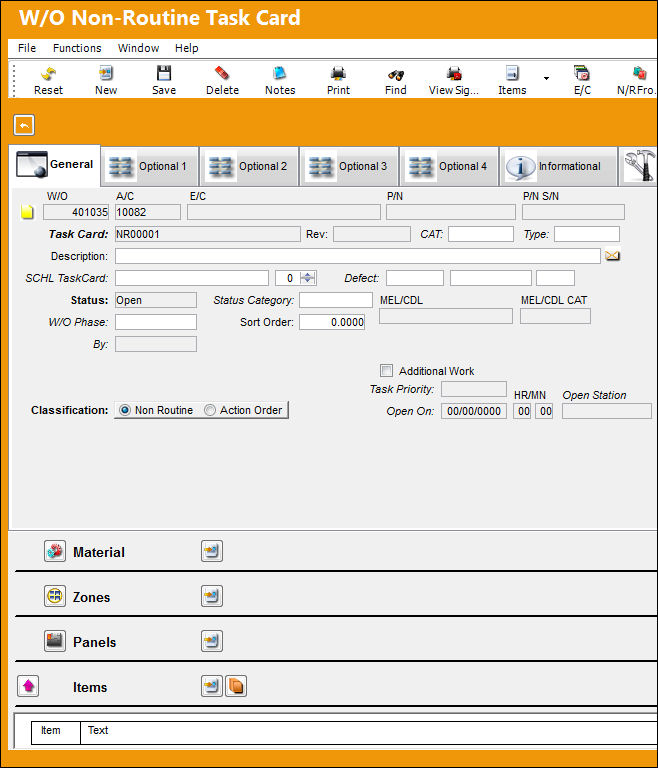This screenshot has height=768, width=658.
Task: Click the SCHL TaskCard number stepper arrows
Action: [x=308, y=278]
